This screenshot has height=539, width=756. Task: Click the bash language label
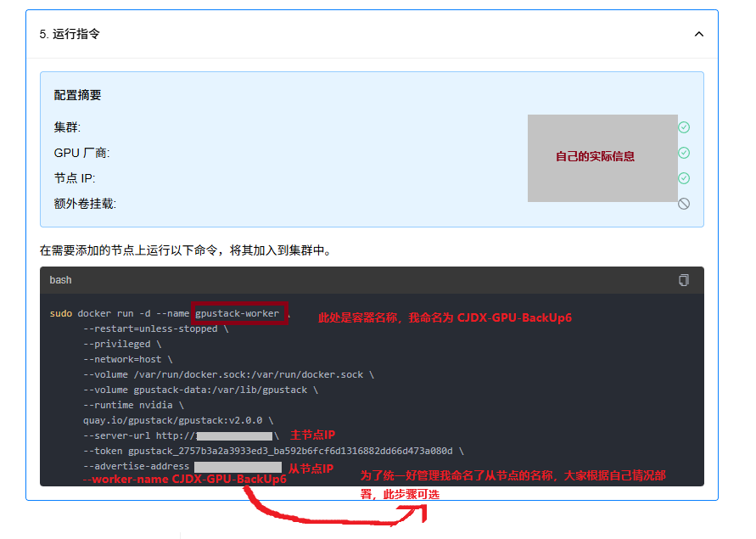click(60, 280)
